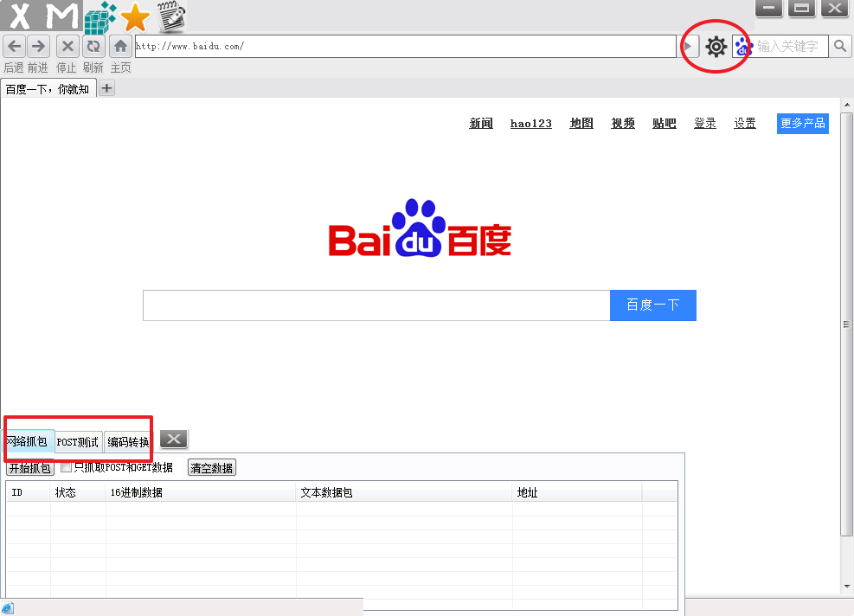Focus the 输入关键字 search box
Viewport: 854px width, 616px height.
point(790,47)
